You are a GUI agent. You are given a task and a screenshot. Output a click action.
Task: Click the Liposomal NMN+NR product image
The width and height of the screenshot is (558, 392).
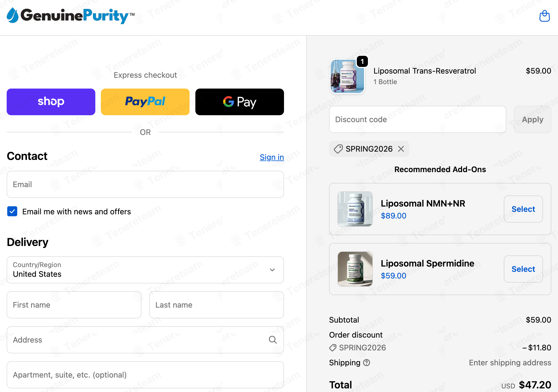click(x=355, y=209)
